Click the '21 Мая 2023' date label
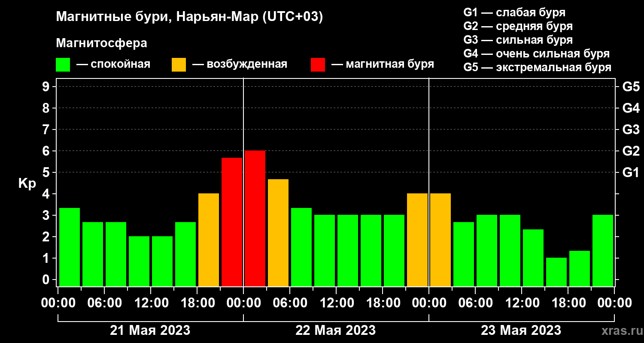 pos(150,330)
